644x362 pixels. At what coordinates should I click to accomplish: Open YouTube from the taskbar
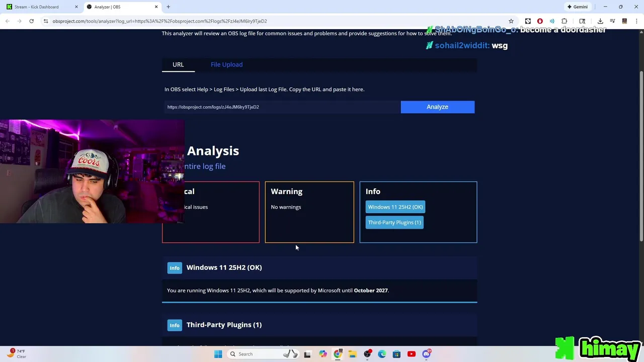click(x=412, y=354)
